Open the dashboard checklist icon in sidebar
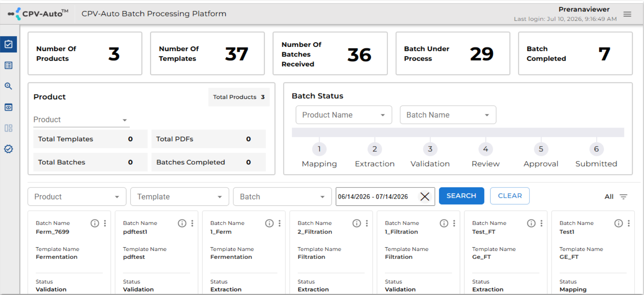 coord(9,44)
